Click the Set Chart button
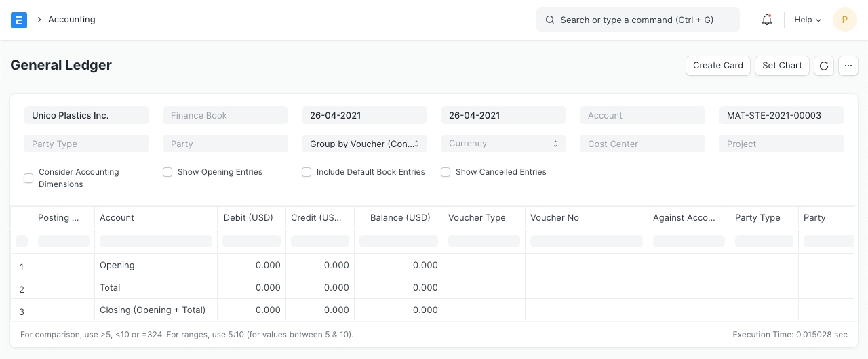 tap(782, 66)
